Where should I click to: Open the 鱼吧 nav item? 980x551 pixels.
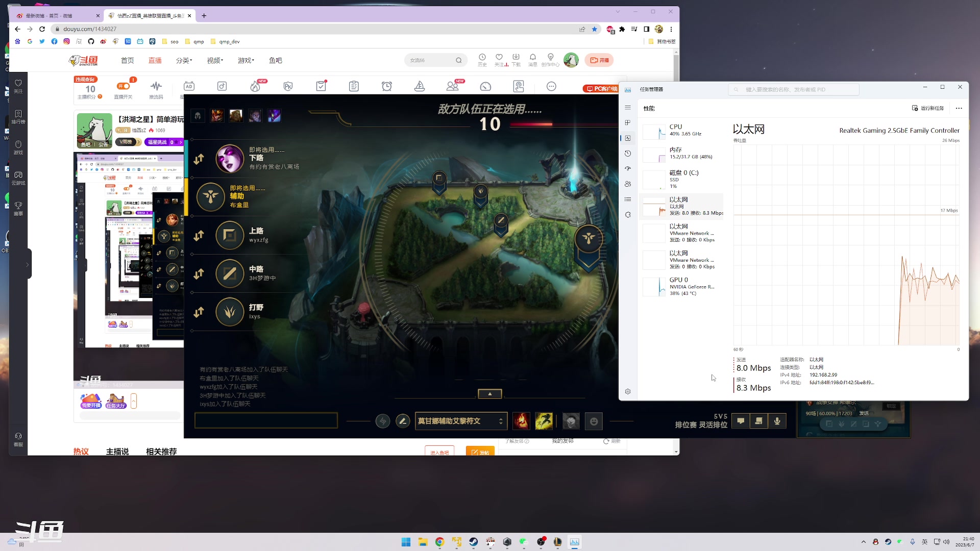point(276,60)
